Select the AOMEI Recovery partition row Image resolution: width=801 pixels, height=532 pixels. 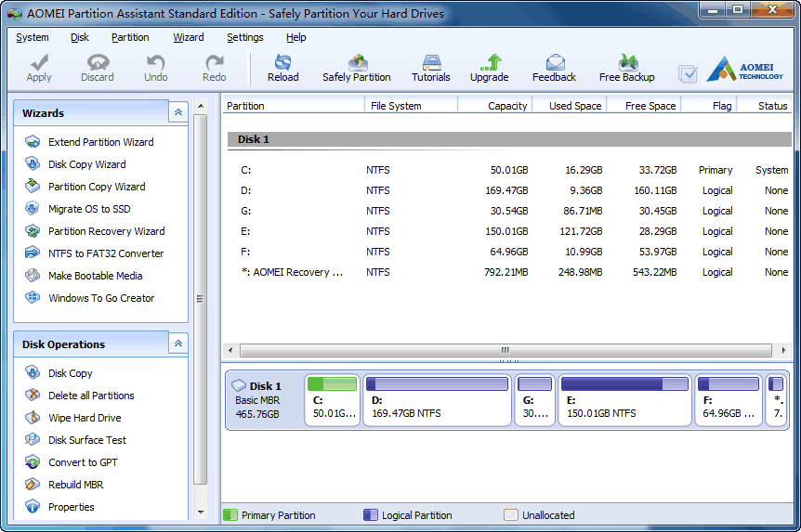(507, 272)
